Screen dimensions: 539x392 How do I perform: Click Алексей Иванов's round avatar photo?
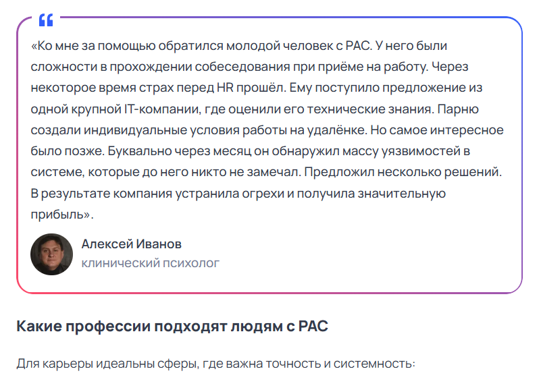click(x=51, y=254)
